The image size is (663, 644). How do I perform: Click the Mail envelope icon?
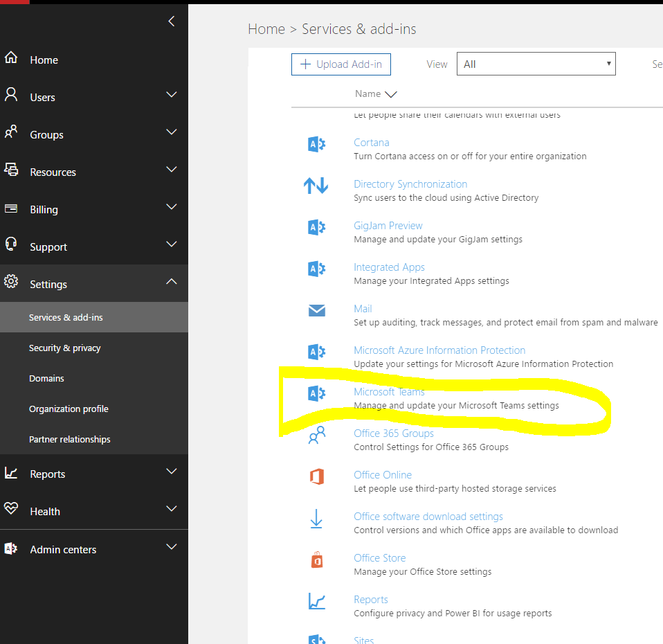click(x=317, y=311)
